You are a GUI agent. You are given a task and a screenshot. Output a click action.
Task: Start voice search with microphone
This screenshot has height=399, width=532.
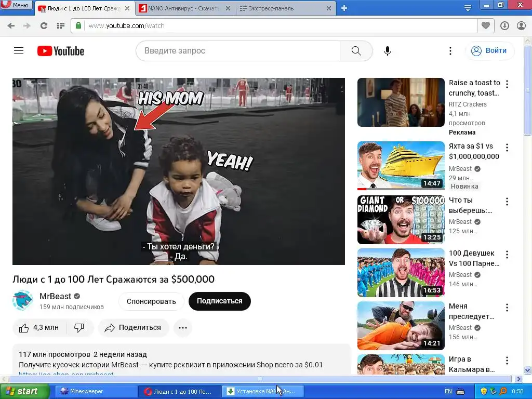tap(387, 51)
